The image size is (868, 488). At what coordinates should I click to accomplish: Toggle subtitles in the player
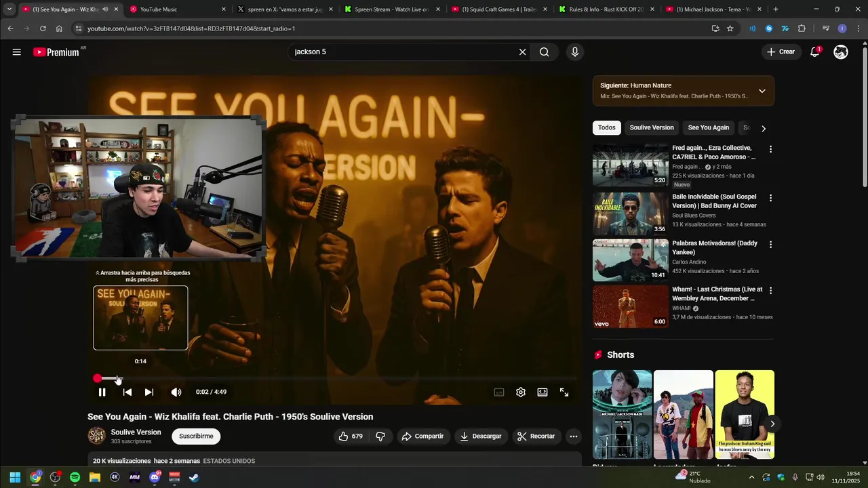point(499,392)
